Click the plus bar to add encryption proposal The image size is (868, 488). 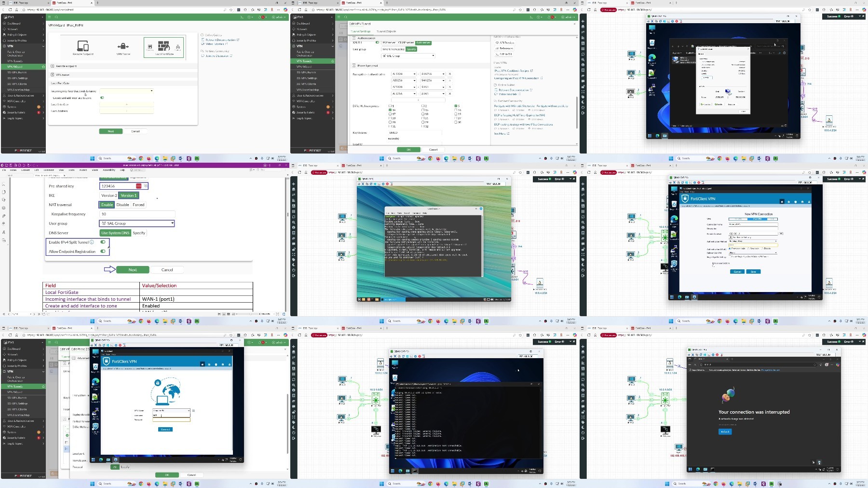point(418,100)
